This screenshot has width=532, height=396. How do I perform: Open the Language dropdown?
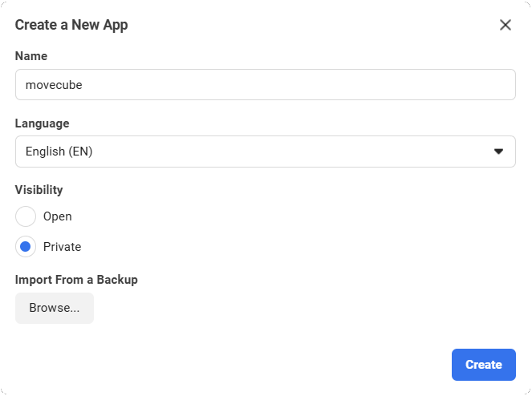(x=265, y=152)
